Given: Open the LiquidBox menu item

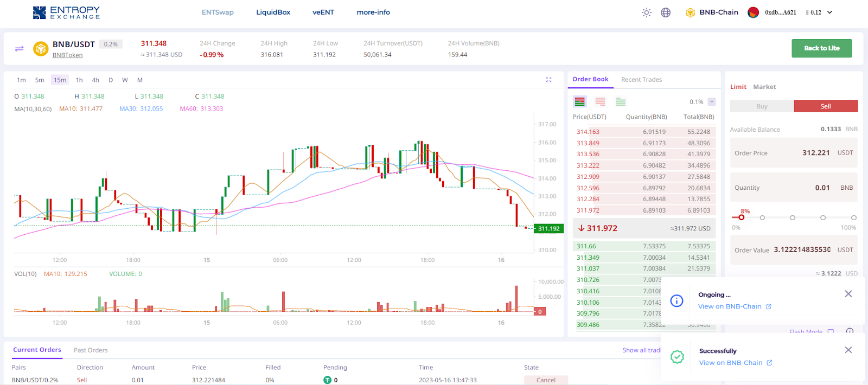Looking at the screenshot, I should click(273, 12).
